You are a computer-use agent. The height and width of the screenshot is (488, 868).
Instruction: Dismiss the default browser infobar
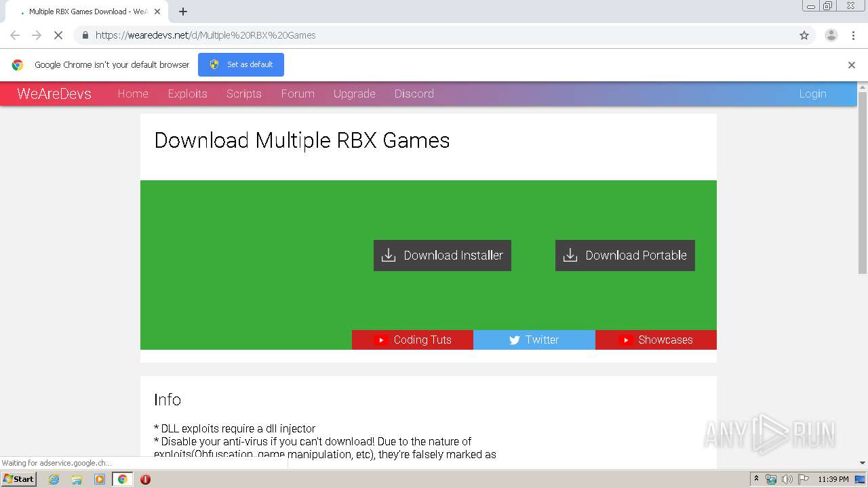click(x=852, y=65)
